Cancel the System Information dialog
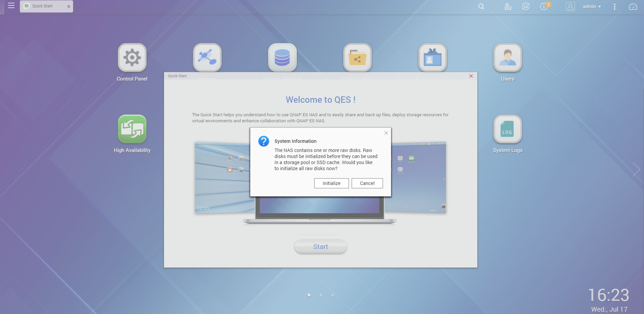The image size is (644, 314). pyautogui.click(x=367, y=183)
